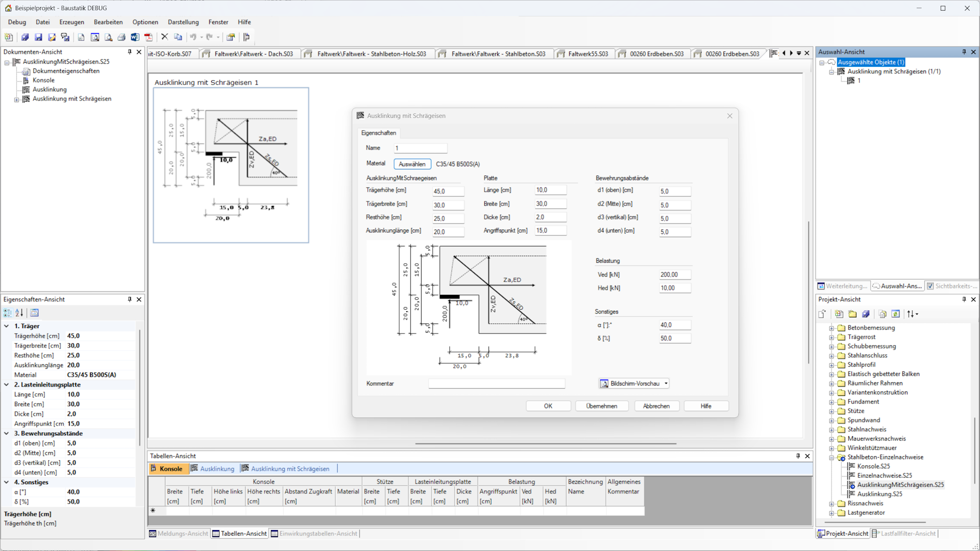Click the horizontal scrollbar under the drawing area
This screenshot has width=980, height=551.
pos(545,443)
